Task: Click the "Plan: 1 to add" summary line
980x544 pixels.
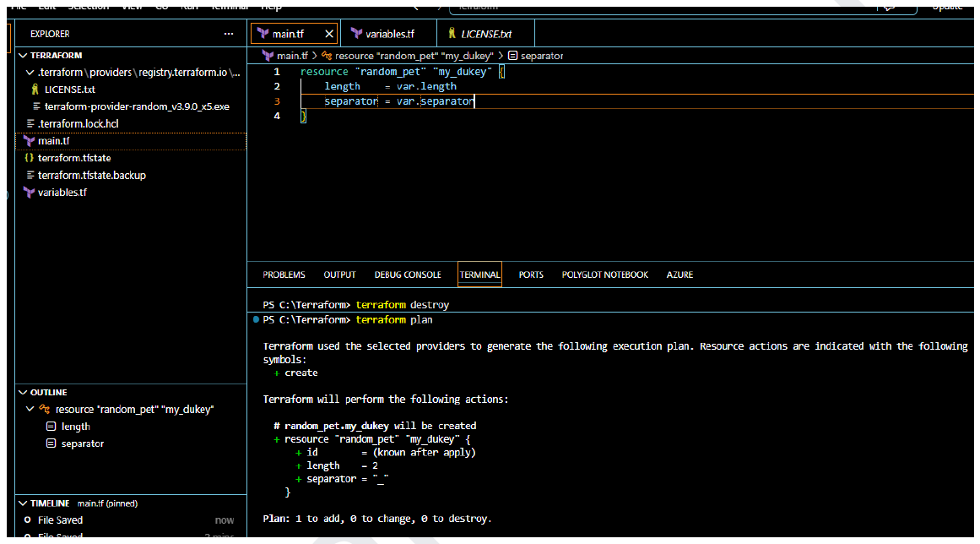Action: point(376,519)
